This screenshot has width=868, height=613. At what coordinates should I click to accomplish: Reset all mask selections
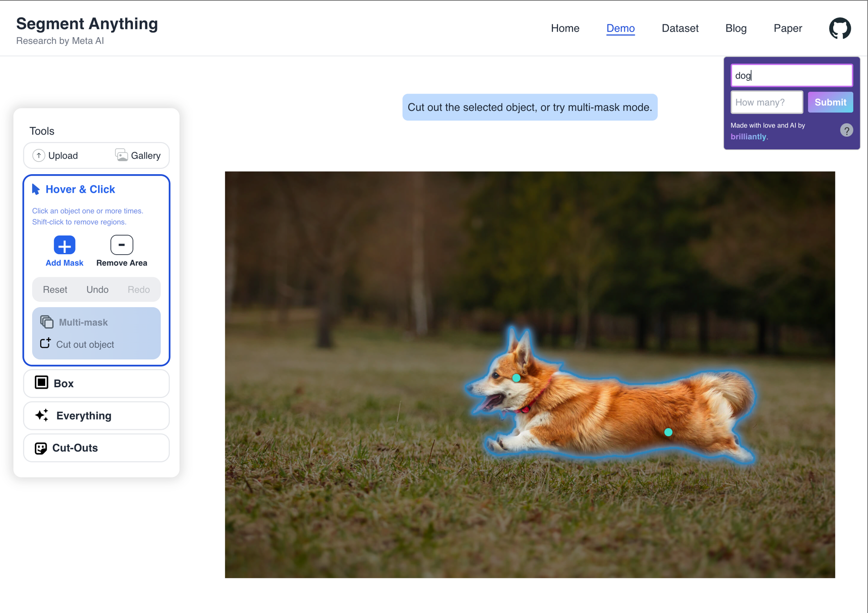coord(55,290)
